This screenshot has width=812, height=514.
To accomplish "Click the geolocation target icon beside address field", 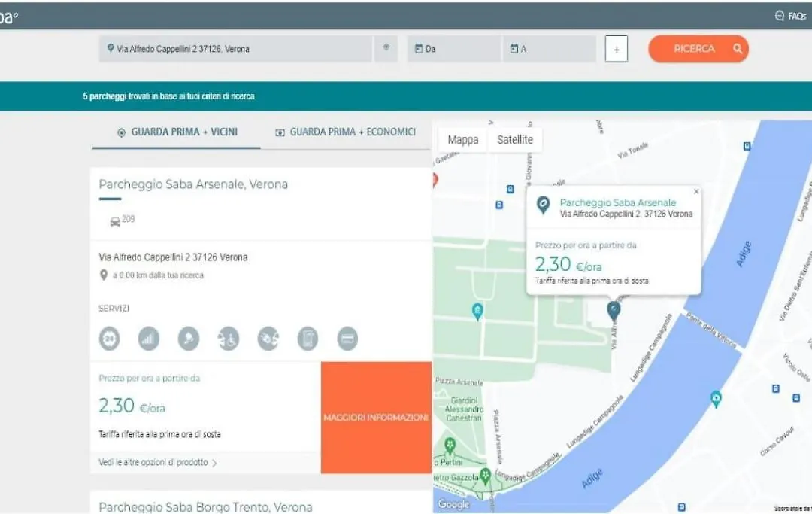I will tap(386, 47).
